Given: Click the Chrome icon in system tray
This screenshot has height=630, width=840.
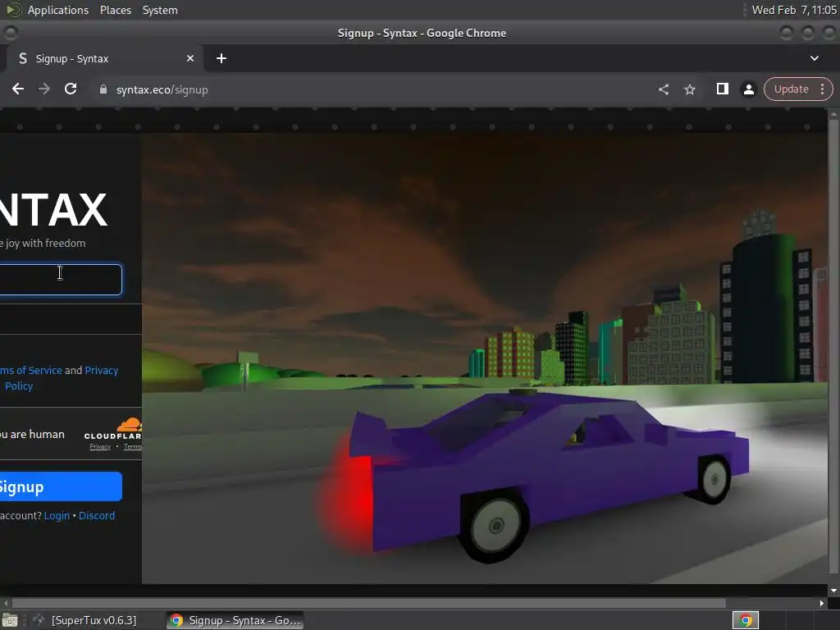Looking at the screenshot, I should (x=746, y=620).
